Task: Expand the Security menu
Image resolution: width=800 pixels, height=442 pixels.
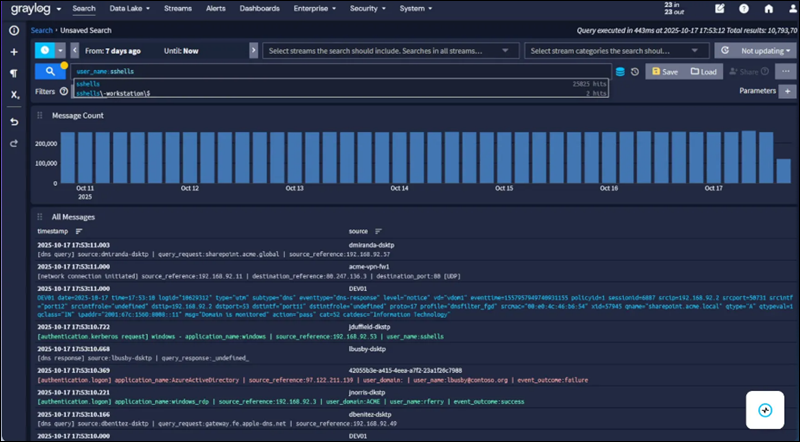Action: click(x=367, y=9)
